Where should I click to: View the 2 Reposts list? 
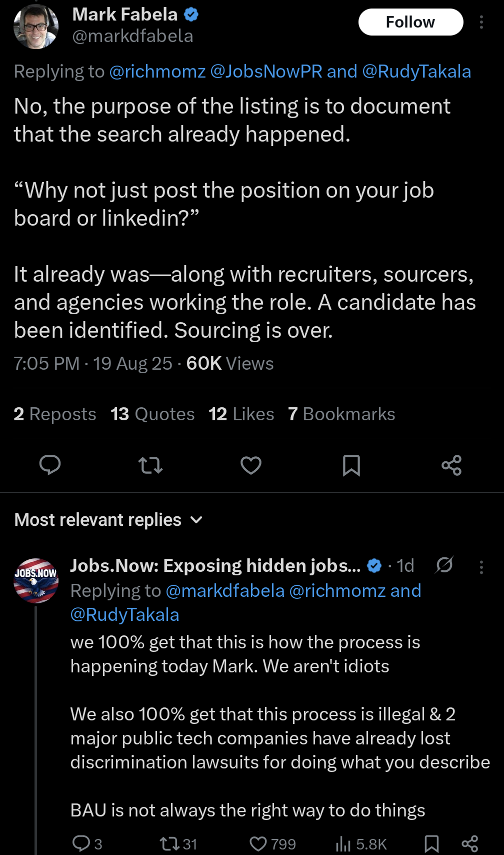pyautogui.click(x=55, y=414)
